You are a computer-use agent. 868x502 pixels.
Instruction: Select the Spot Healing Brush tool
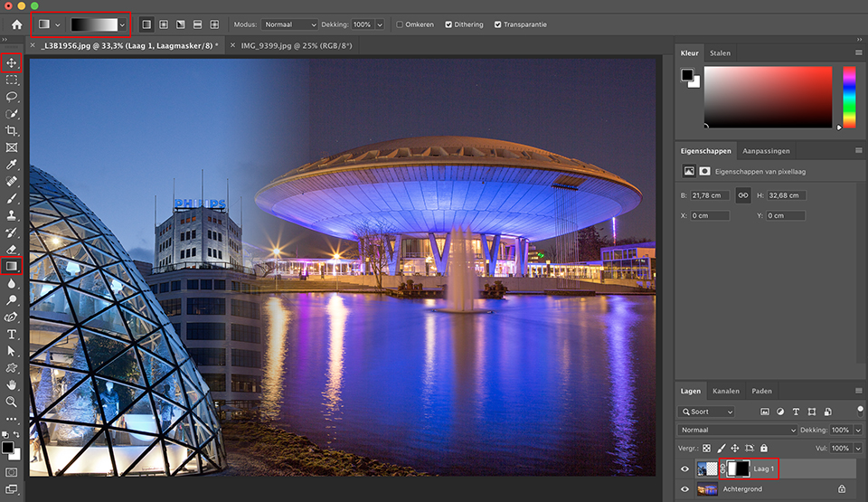point(11,181)
